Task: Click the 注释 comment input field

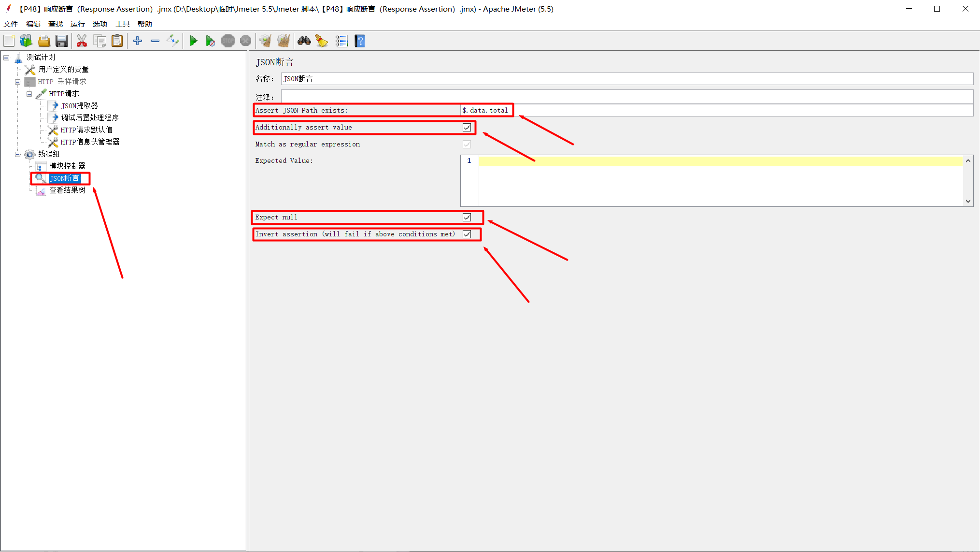Action: pos(627,96)
